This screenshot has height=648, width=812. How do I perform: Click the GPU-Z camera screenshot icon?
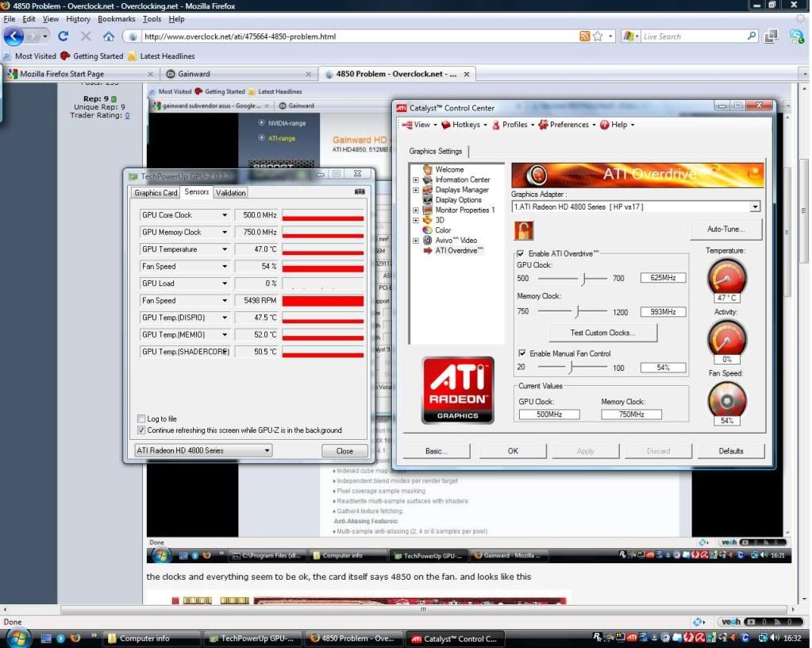[360, 191]
